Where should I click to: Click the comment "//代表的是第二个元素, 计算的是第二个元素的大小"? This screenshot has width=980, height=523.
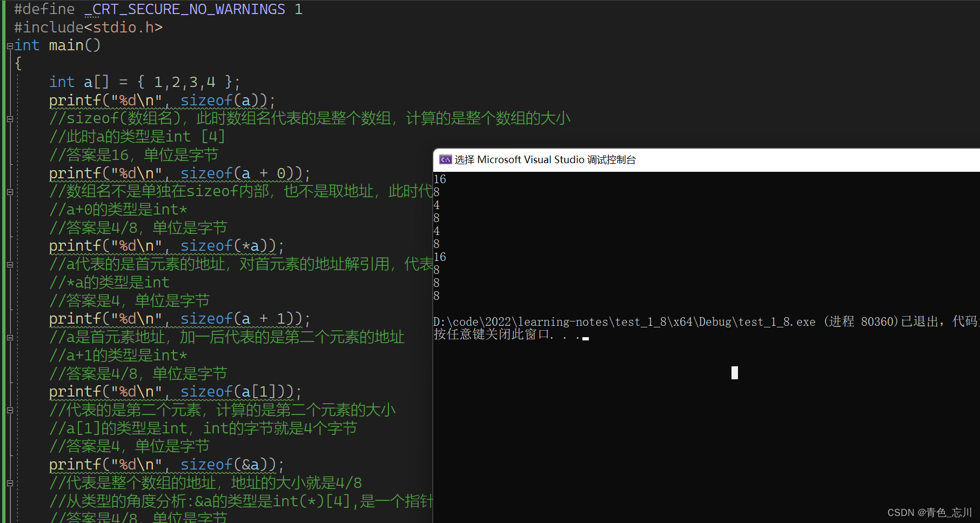[223, 410]
